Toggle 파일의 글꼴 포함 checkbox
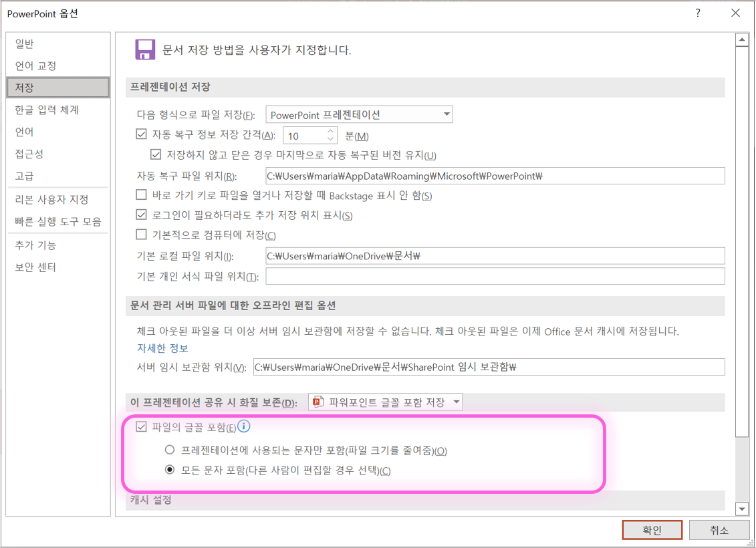Image resolution: width=756 pixels, height=548 pixels. click(x=141, y=426)
